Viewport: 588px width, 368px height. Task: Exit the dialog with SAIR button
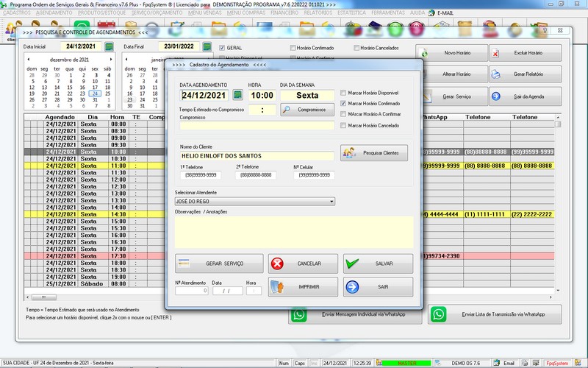pos(378,287)
